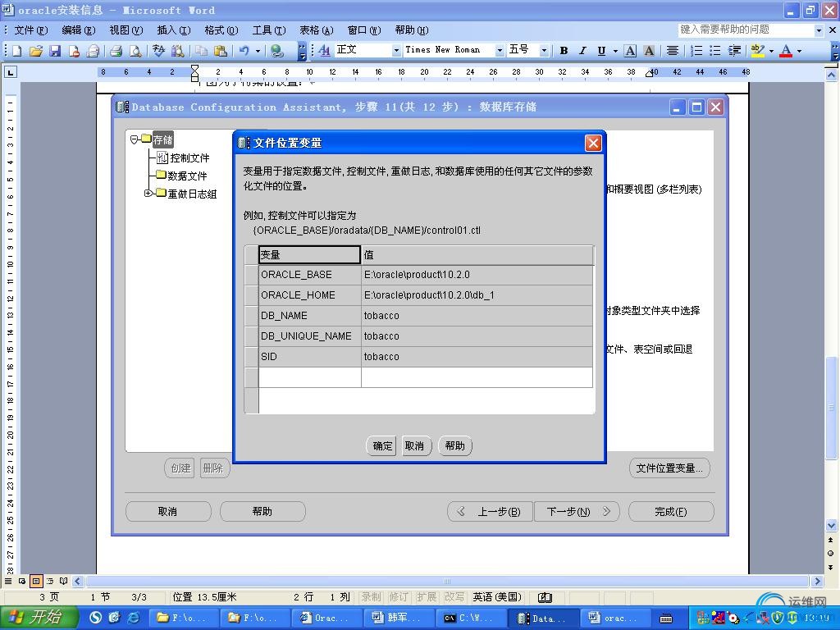Apply the character border format
The height and width of the screenshot is (630, 840).
631,50
